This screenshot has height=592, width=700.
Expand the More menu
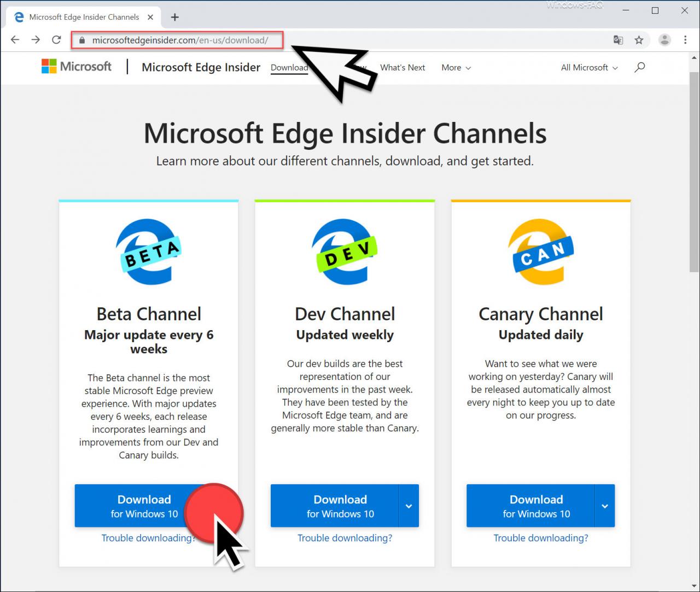(x=456, y=67)
